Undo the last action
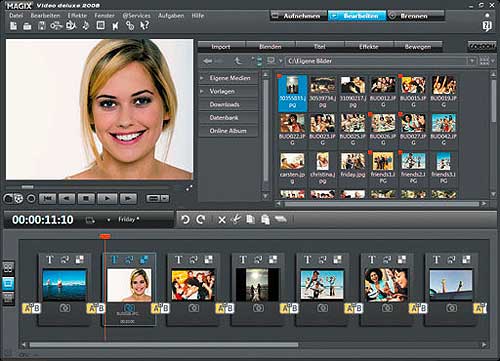This screenshot has width=500, height=361. (185, 219)
